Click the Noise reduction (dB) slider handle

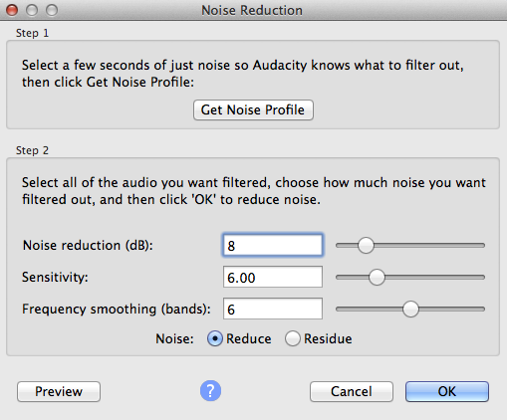[366, 246]
